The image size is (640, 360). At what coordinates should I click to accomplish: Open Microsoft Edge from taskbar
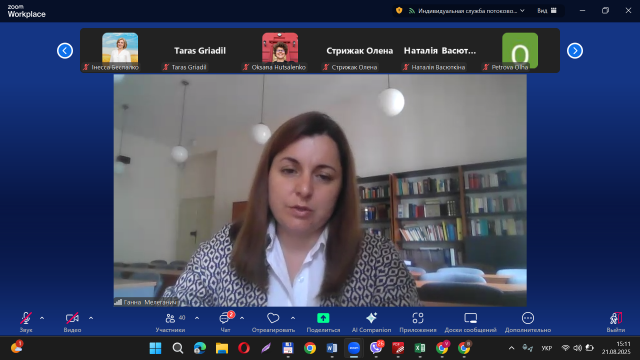[x=200, y=348]
